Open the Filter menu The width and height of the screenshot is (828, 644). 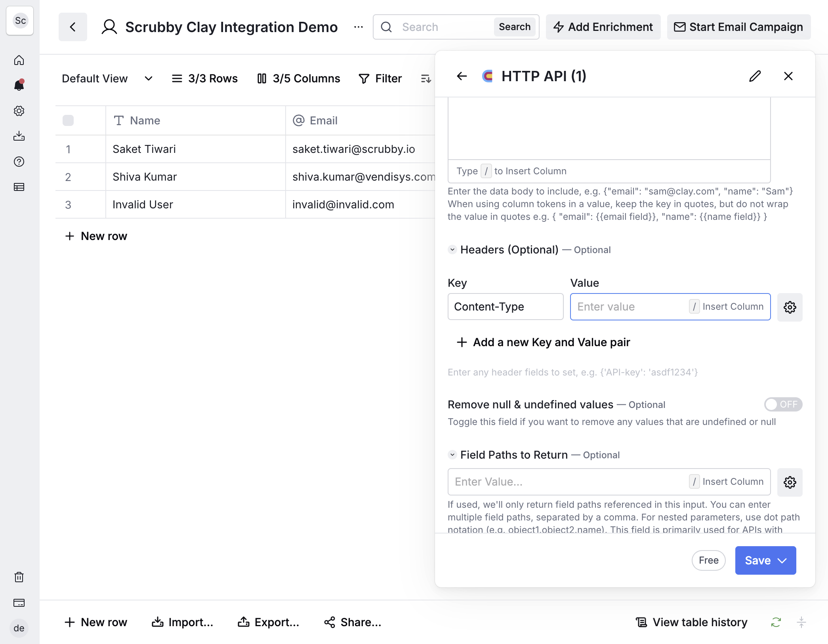(x=380, y=78)
